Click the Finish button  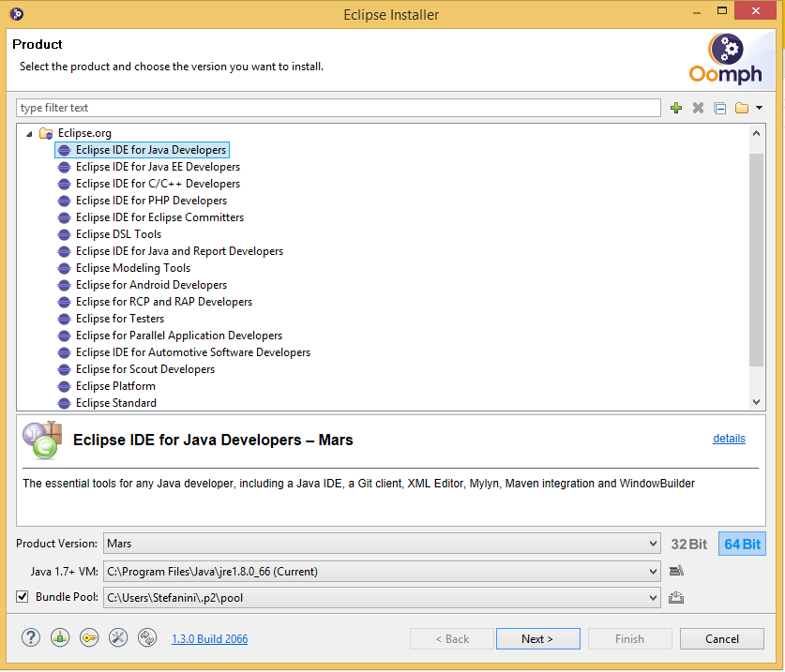click(629, 639)
